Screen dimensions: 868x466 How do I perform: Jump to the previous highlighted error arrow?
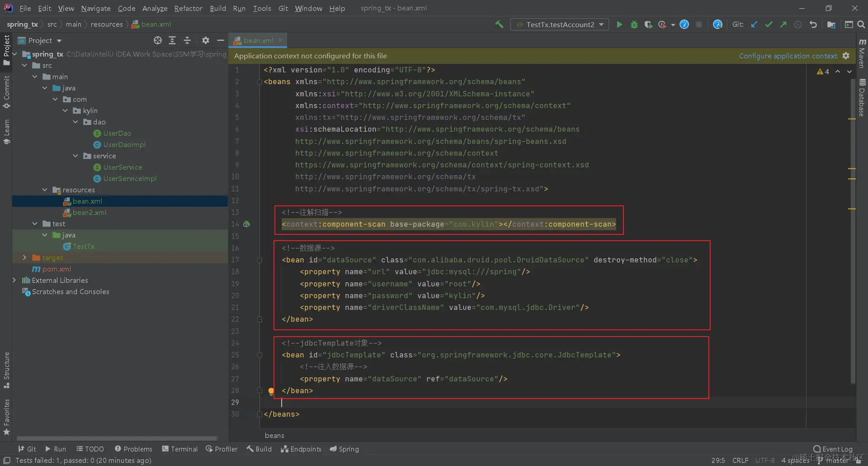pos(838,71)
